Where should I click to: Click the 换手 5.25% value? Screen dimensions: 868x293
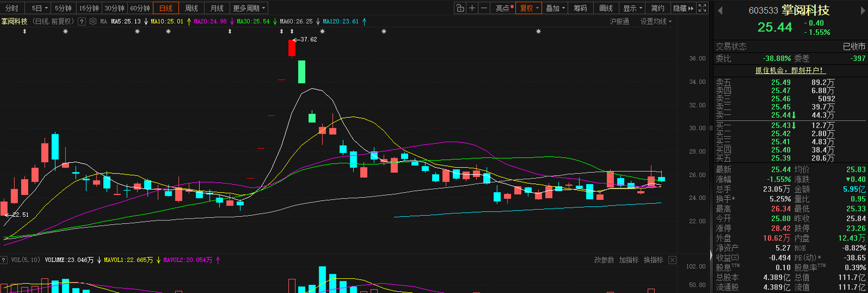pos(781,199)
